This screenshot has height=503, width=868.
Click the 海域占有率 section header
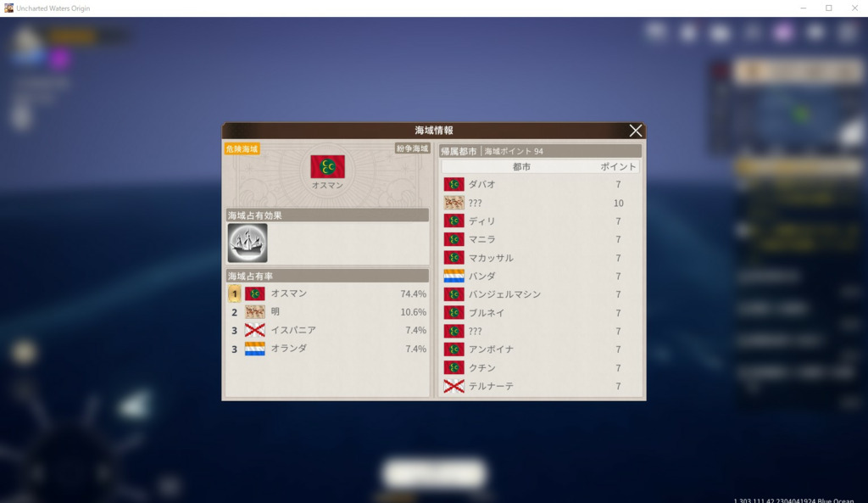(x=328, y=276)
